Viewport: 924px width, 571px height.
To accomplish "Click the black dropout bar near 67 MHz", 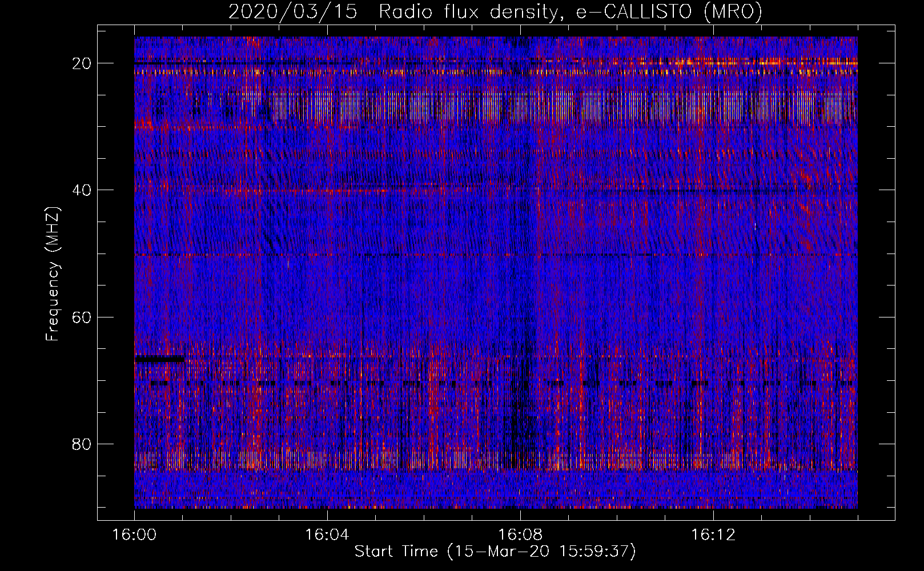I will point(159,359).
